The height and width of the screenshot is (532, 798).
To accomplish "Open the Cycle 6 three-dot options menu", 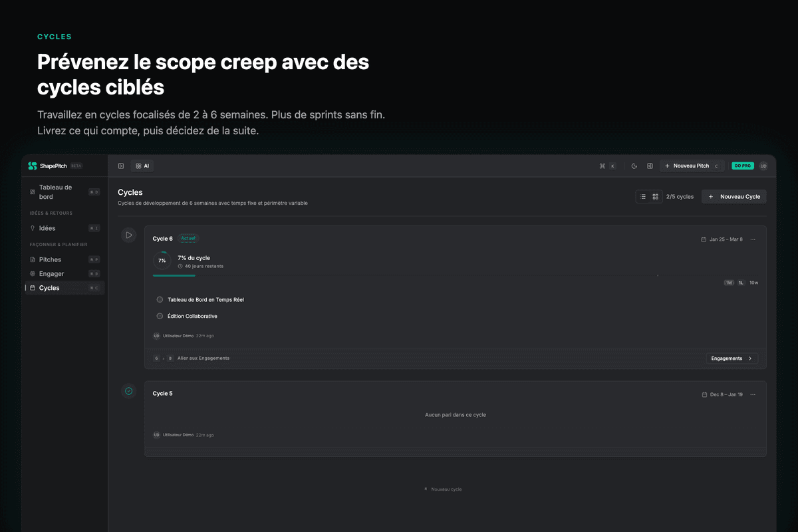I will [753, 239].
